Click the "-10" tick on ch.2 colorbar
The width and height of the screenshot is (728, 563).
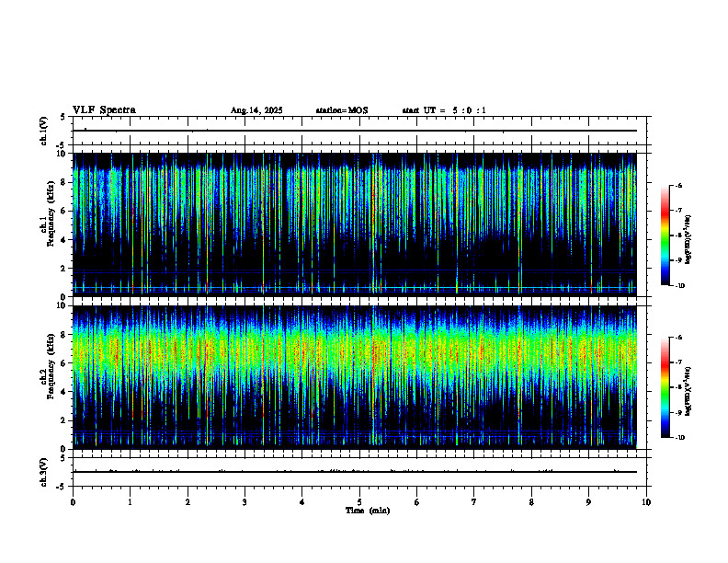(x=680, y=438)
